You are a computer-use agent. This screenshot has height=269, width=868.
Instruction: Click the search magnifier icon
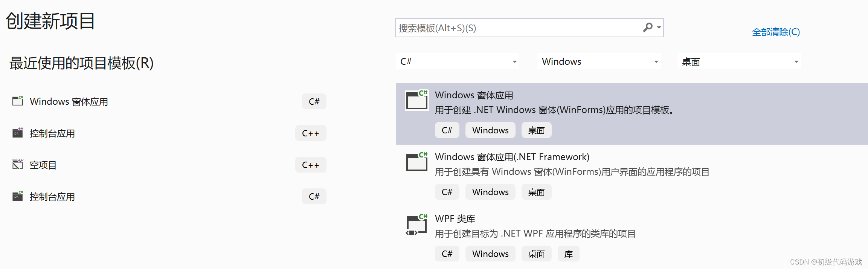click(x=647, y=28)
